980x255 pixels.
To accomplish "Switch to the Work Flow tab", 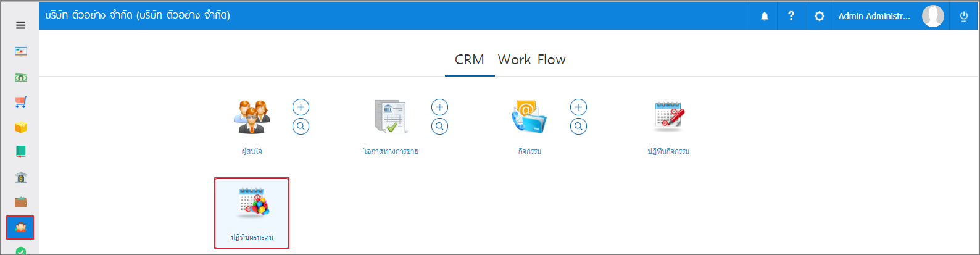I will coord(531,60).
